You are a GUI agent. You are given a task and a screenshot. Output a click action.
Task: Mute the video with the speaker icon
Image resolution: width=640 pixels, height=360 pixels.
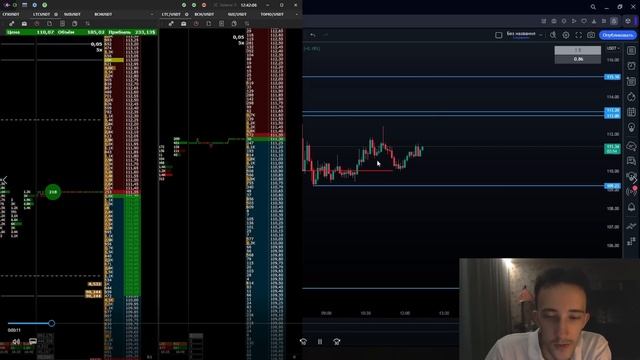16,341
